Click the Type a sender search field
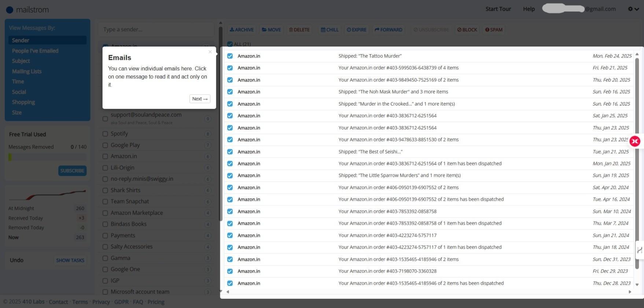The image size is (644, 308). (x=156, y=29)
